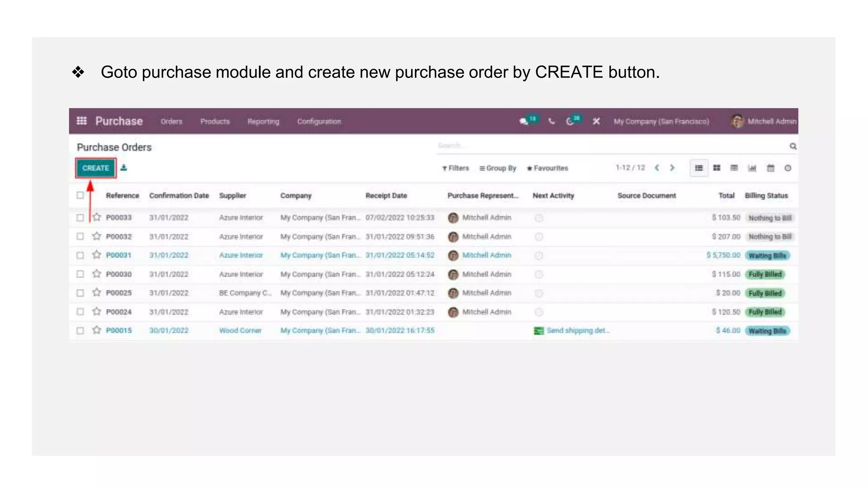868x488 pixels.
Task: Click activity clock for P00032
Action: click(539, 237)
